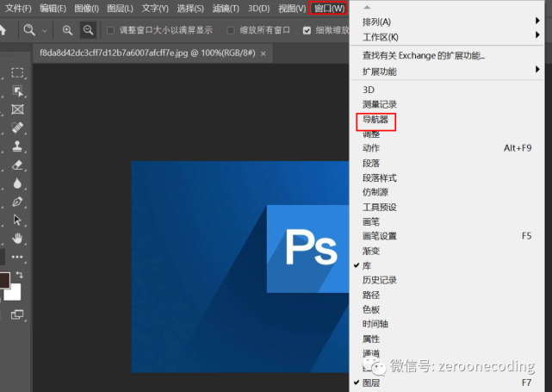This screenshot has width=552, height=392.
Task: Expand the 排列(A) submenu
Action: (447, 22)
